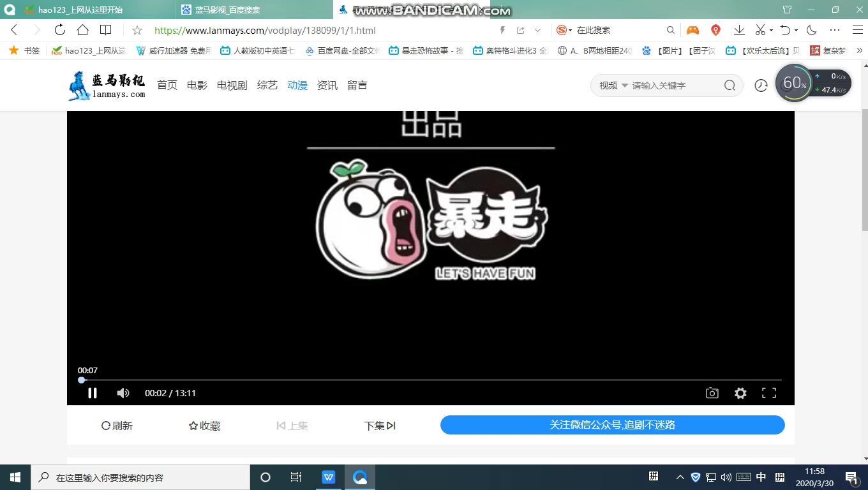The height and width of the screenshot is (490, 868).
Task: Open the game controller toolbar icon
Action: 692,30
